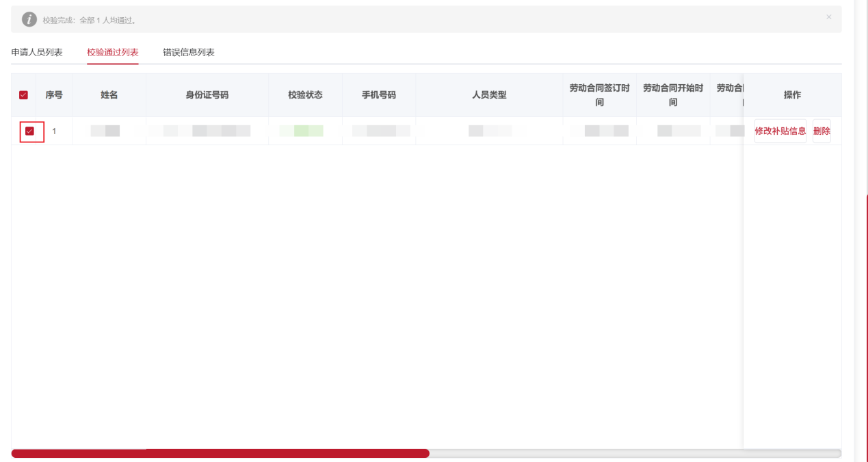The height and width of the screenshot is (462, 868).
Task: Click the 姓名 column header
Action: 109,95
